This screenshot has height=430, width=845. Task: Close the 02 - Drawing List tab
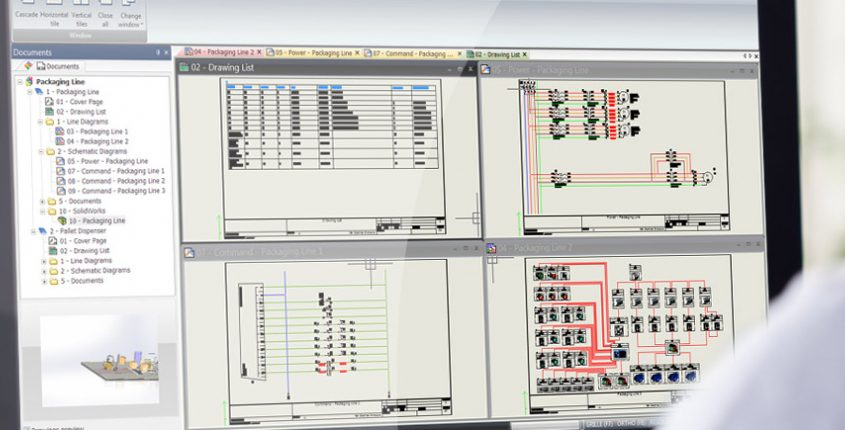point(525,54)
